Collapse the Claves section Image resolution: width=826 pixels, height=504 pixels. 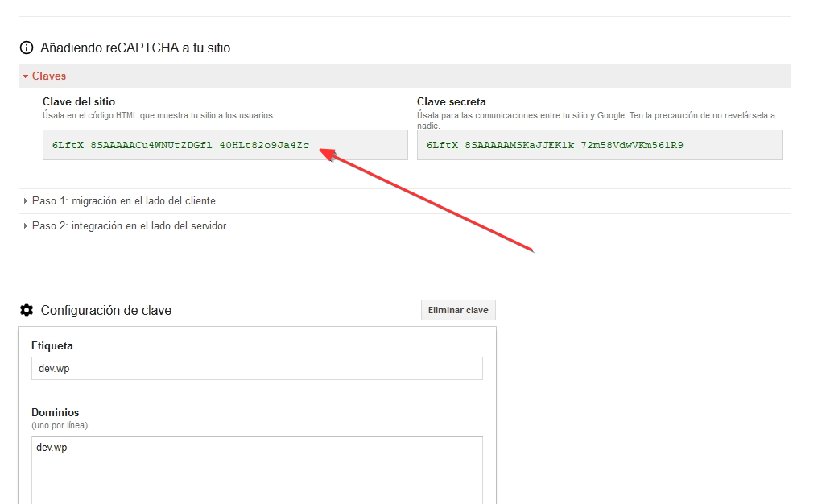pyautogui.click(x=405, y=76)
